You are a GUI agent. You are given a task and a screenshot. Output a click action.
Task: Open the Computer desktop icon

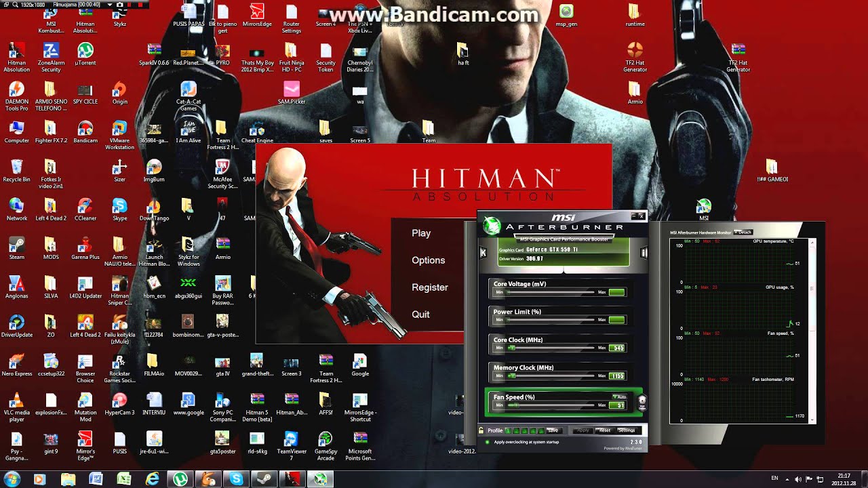(x=16, y=131)
